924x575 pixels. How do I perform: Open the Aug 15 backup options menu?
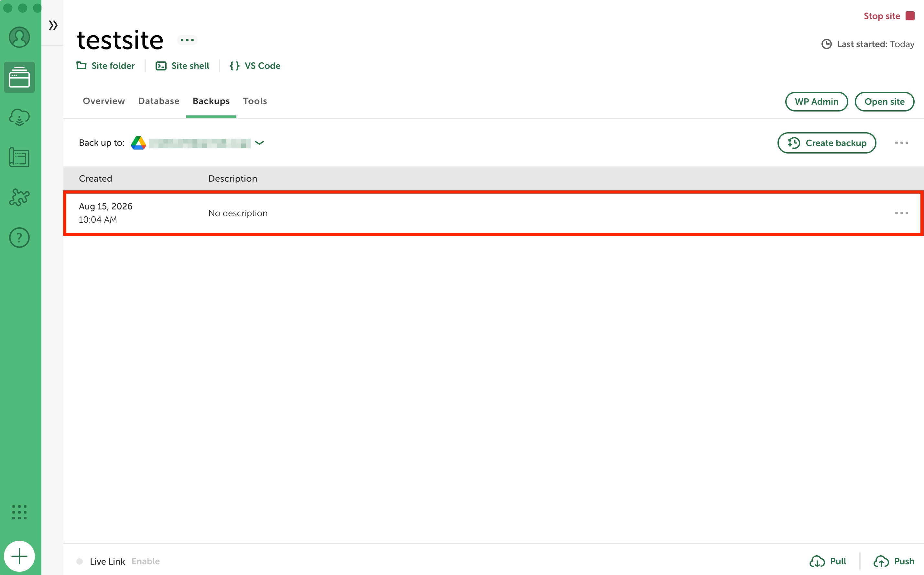(901, 213)
